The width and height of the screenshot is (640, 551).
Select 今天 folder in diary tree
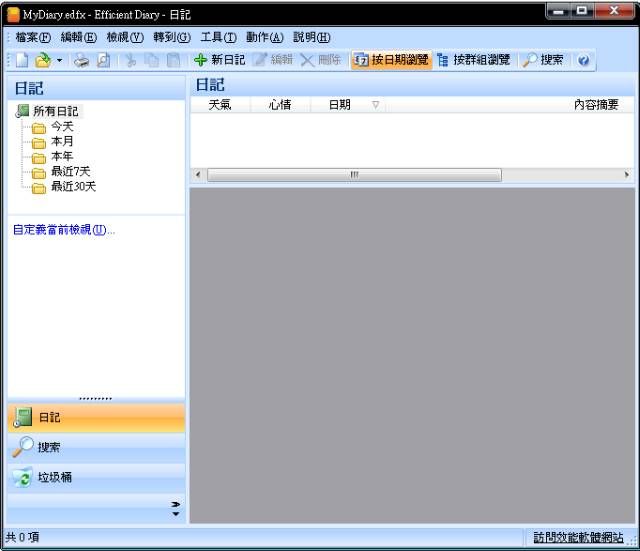pos(62,127)
